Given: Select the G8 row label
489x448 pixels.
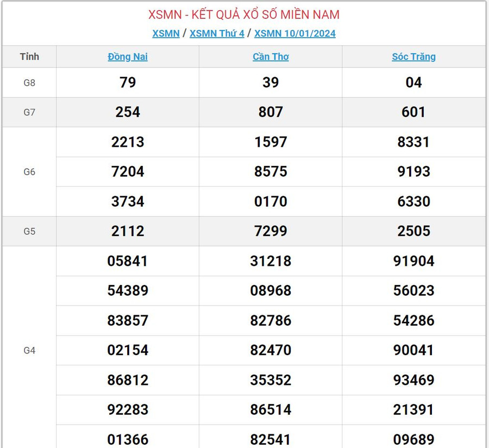Looking at the screenshot, I should [29, 83].
